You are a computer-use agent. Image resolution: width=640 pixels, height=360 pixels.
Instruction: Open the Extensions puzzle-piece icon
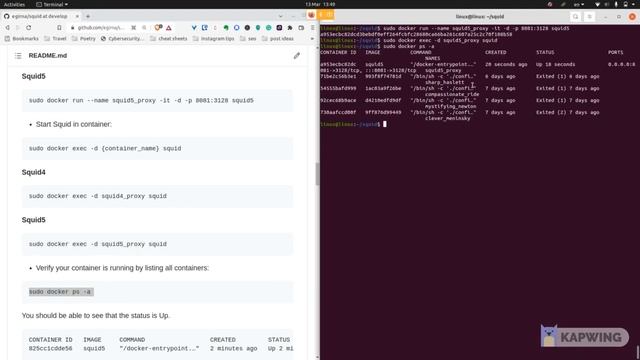click(290, 28)
